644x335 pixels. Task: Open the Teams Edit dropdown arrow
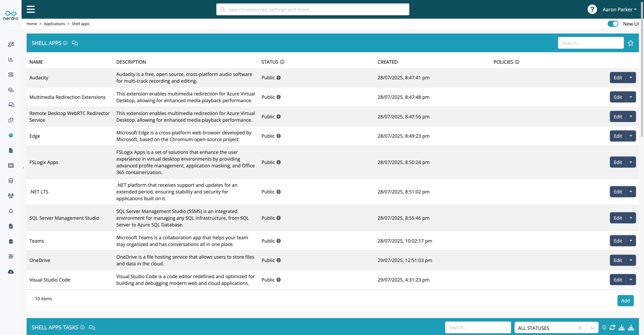[631, 241]
